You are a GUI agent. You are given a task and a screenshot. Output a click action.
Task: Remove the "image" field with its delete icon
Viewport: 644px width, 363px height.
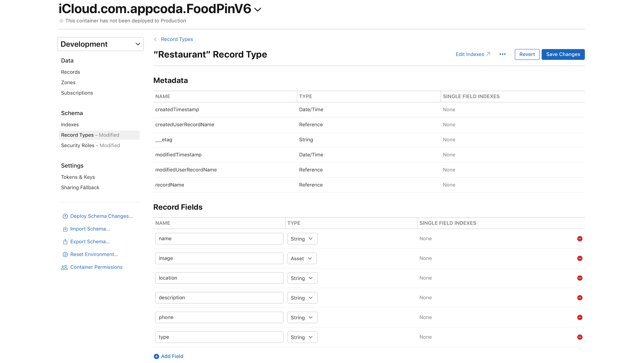tap(580, 258)
